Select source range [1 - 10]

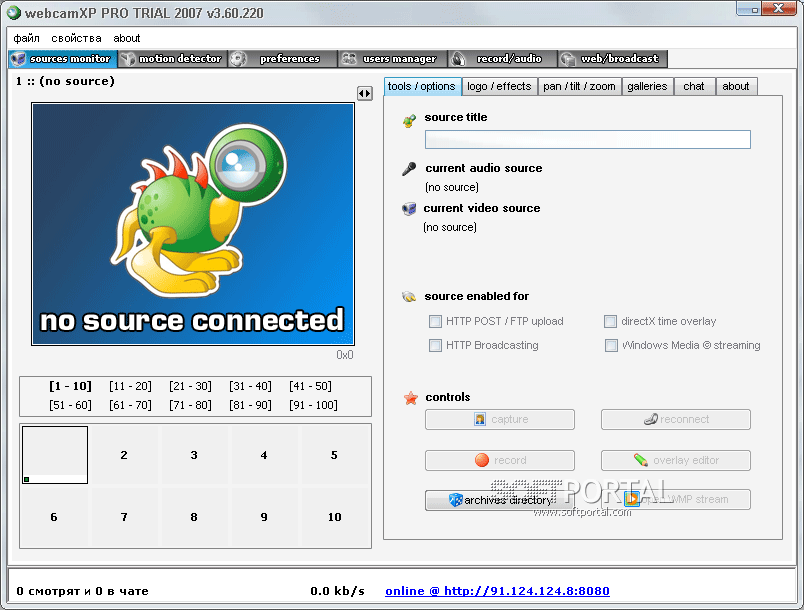click(70, 386)
